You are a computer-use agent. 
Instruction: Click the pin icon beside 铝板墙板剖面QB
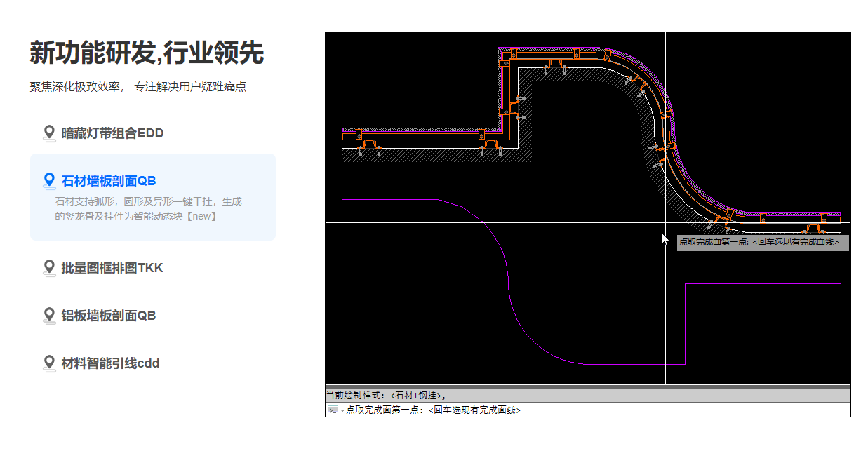pyautogui.click(x=49, y=316)
